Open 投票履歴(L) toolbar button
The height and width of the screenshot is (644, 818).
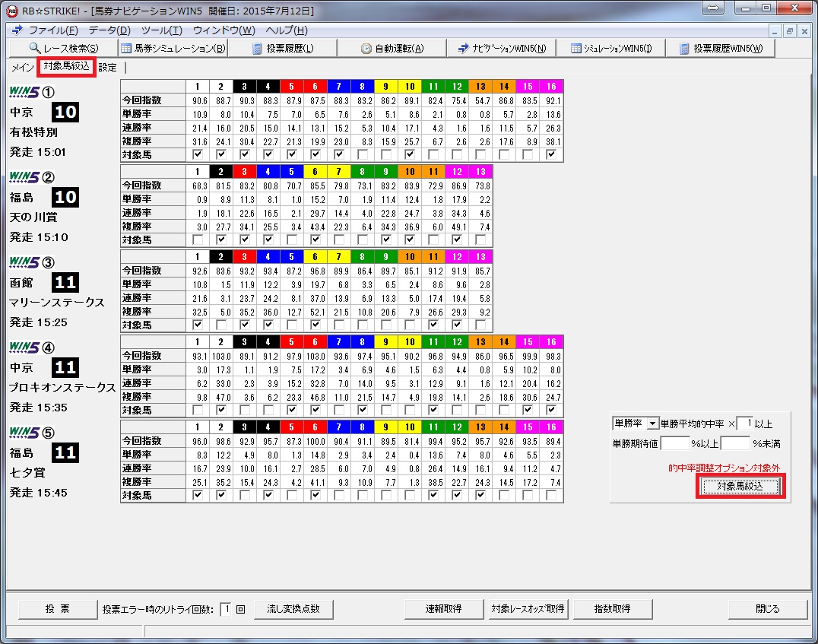click(283, 48)
